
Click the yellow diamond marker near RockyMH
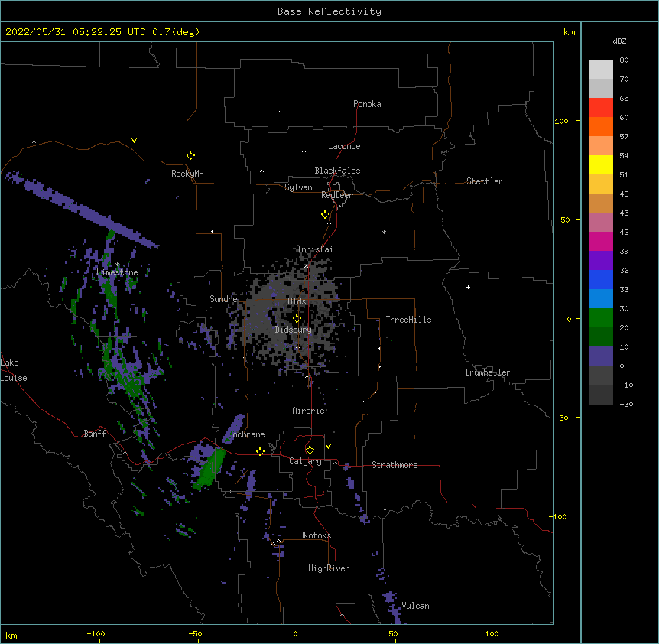click(191, 156)
